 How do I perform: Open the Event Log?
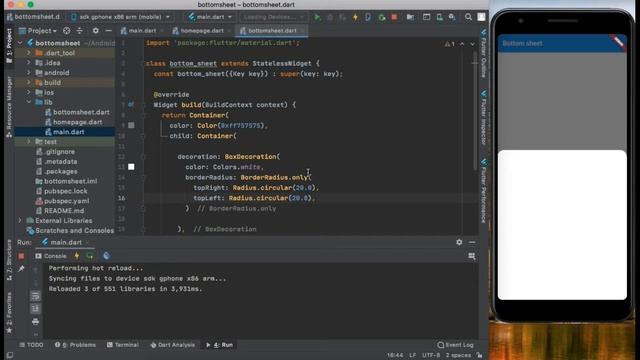pos(456,345)
